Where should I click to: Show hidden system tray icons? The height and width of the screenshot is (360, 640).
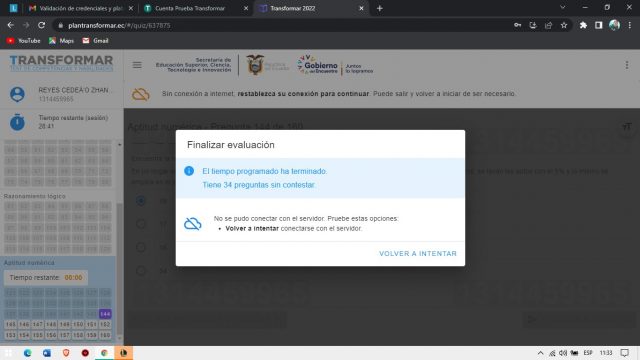pyautogui.click(x=540, y=353)
